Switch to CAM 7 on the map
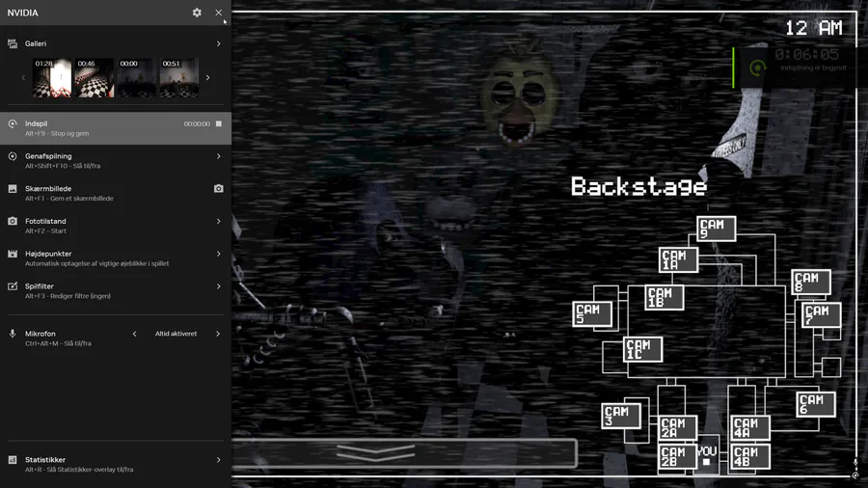The height and width of the screenshot is (488, 868). pos(822,314)
